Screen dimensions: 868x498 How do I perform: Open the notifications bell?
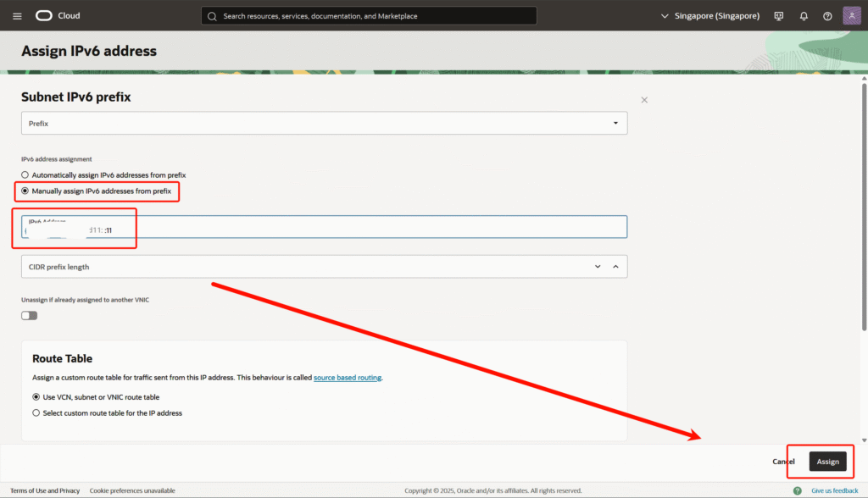tap(804, 16)
